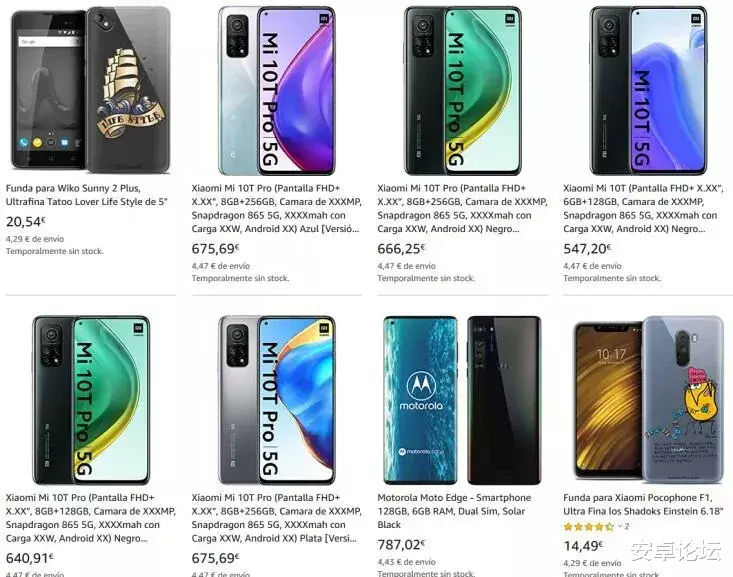Select the 547,20€ Xiaomi Mi 10T price

click(587, 249)
